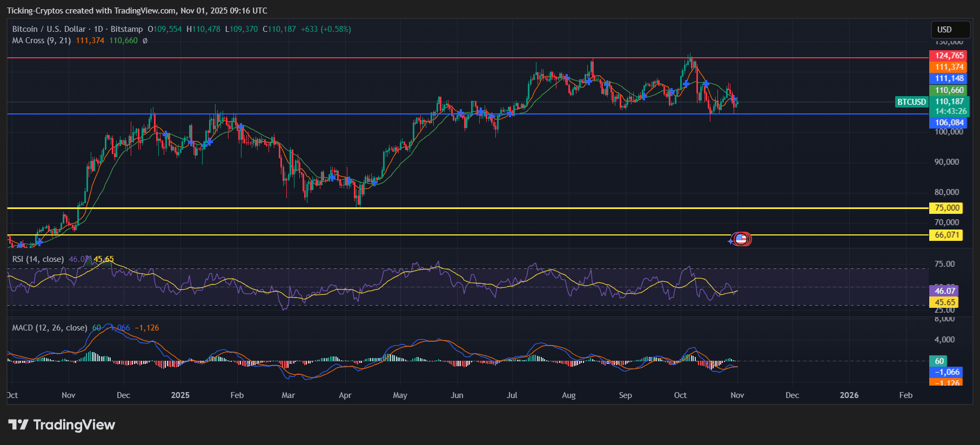Click the yellow 75,000 price level label
This screenshot has width=980, height=445.
click(x=947, y=208)
